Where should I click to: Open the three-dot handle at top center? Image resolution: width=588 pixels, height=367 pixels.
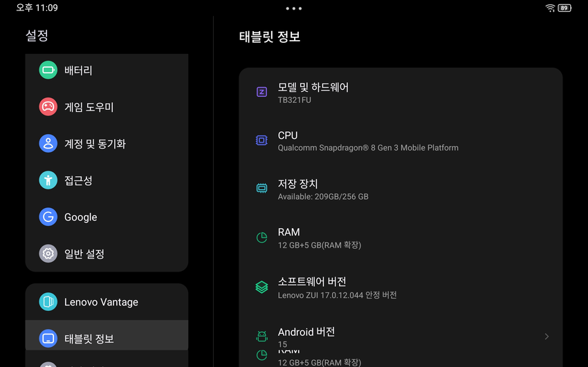[293, 8]
